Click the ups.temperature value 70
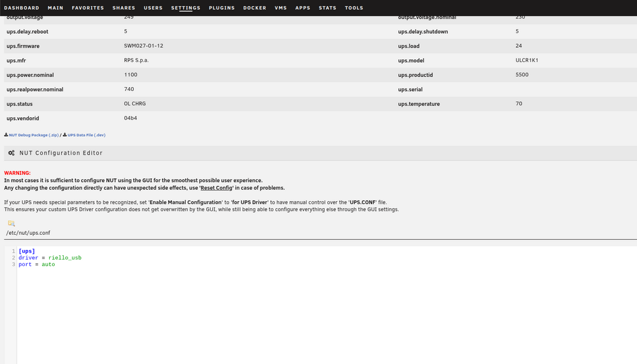 coord(519,104)
